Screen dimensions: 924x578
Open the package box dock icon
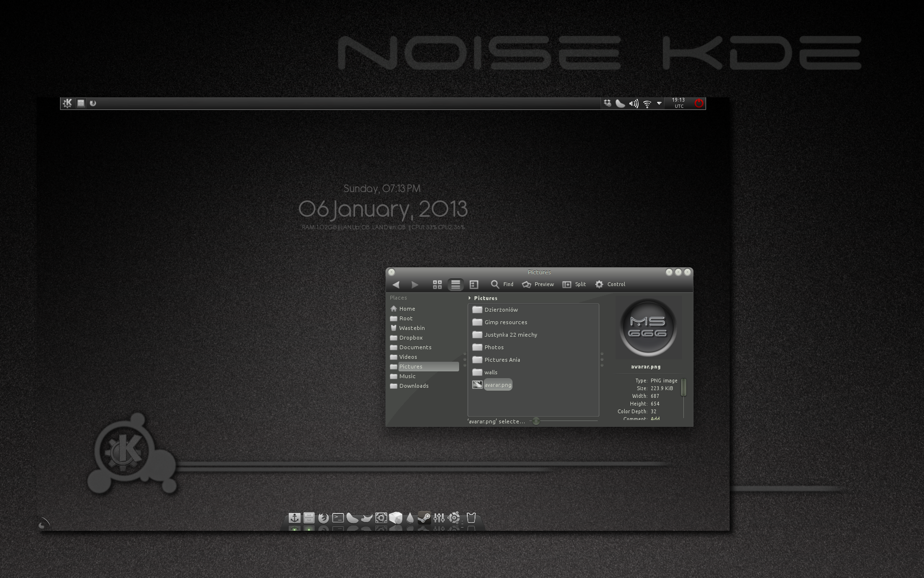[396, 518]
